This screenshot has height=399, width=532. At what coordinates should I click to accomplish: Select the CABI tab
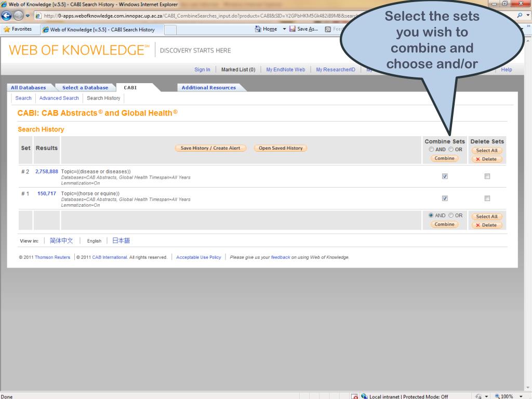coord(130,87)
